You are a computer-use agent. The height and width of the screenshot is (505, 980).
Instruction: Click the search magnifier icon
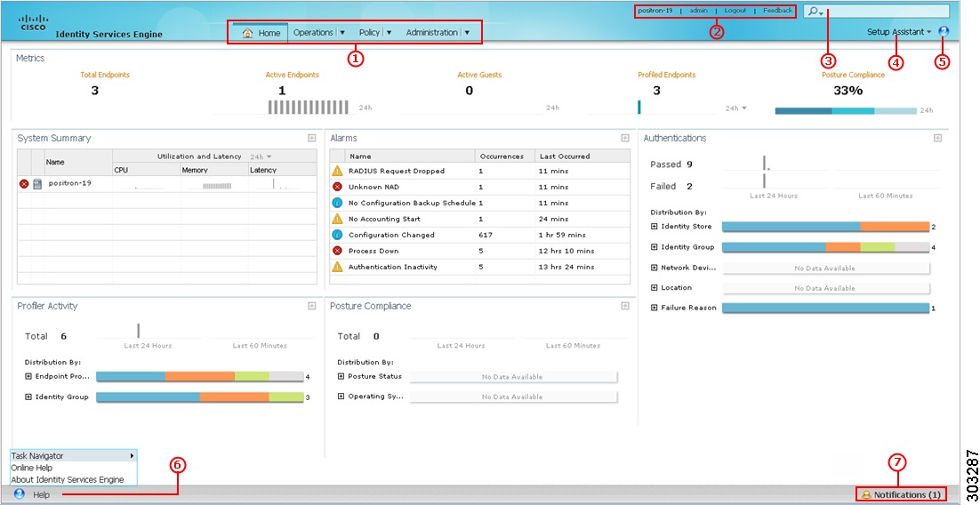813,11
